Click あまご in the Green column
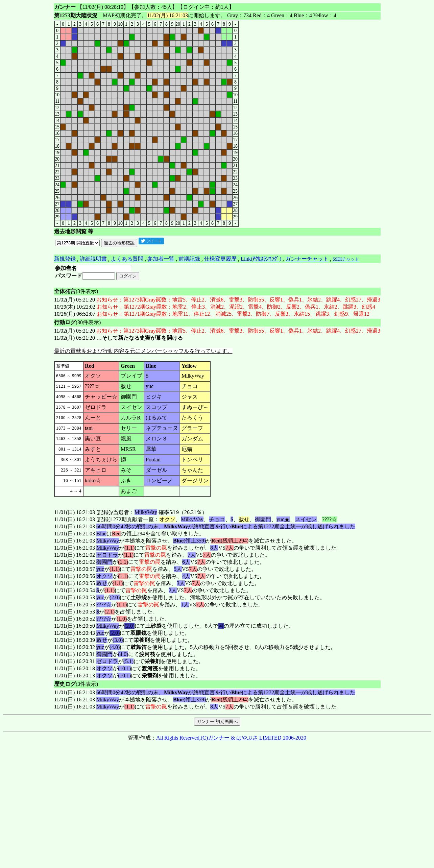Image resolution: width=434 pixels, height=868 pixels. pyautogui.click(x=131, y=491)
